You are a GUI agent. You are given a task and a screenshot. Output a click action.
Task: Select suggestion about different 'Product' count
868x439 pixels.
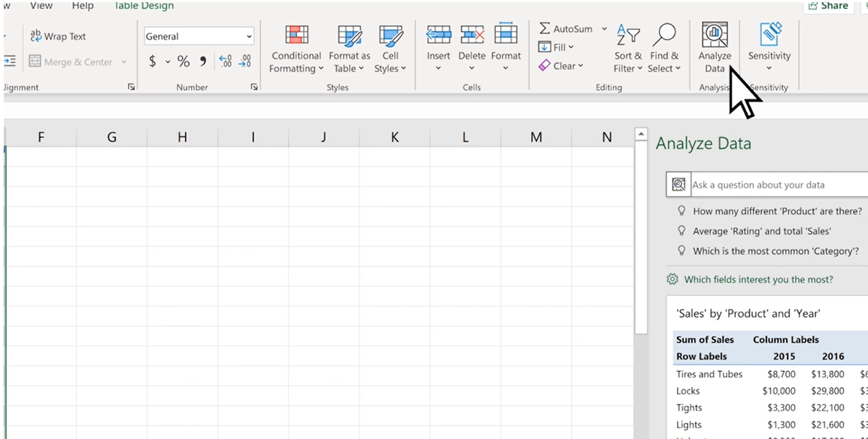click(x=777, y=211)
